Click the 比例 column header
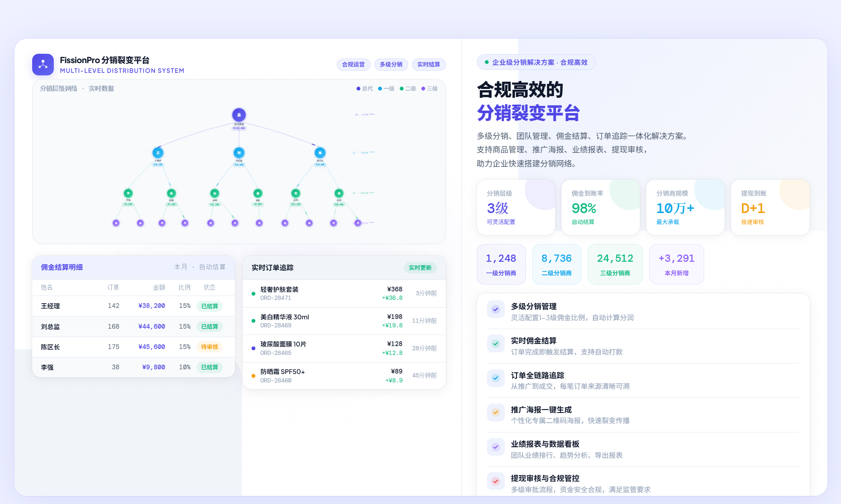 (184, 287)
